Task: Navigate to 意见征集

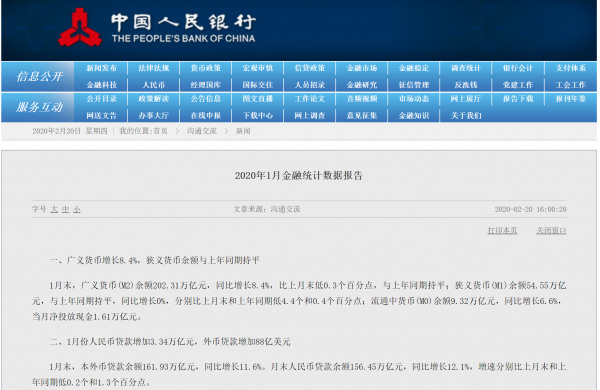Action: (362, 116)
